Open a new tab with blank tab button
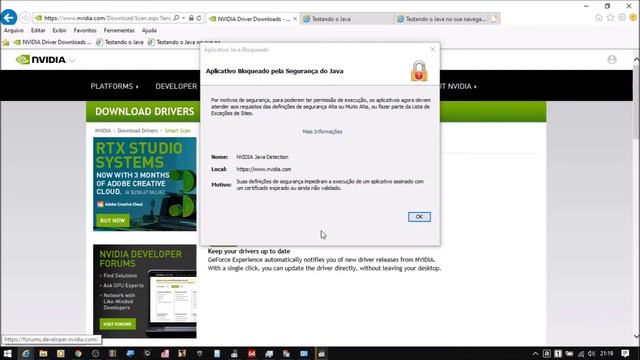 494,19
